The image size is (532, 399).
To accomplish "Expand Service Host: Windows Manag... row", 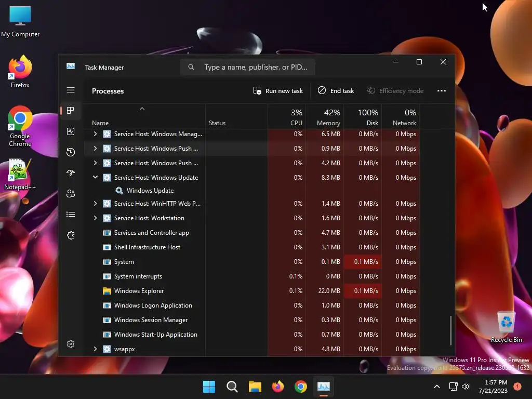I will click(x=96, y=134).
